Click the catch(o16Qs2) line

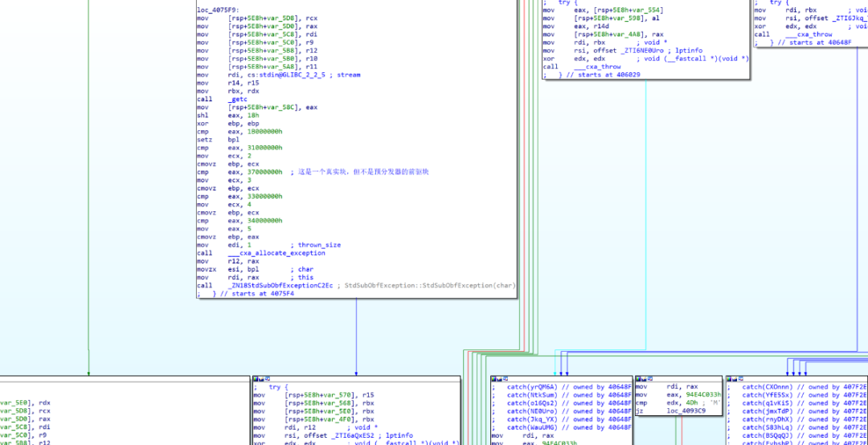tap(562, 403)
